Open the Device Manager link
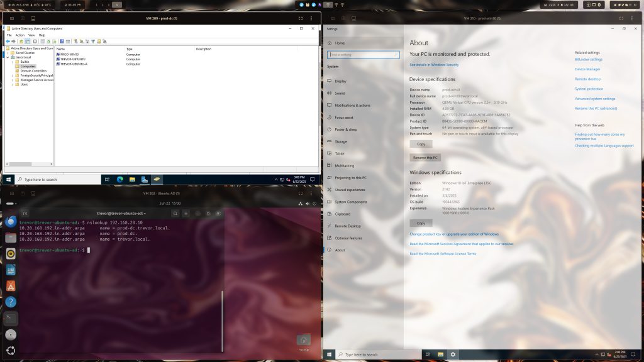 (x=587, y=69)
